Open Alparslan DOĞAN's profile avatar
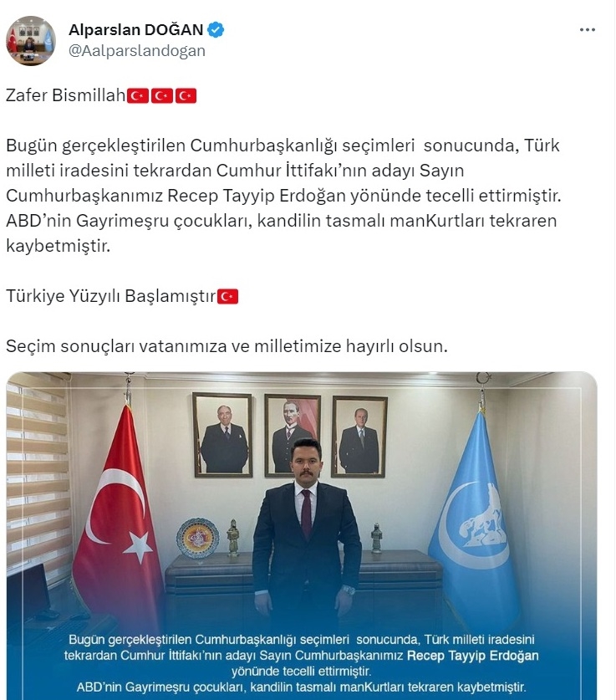 (x=31, y=41)
